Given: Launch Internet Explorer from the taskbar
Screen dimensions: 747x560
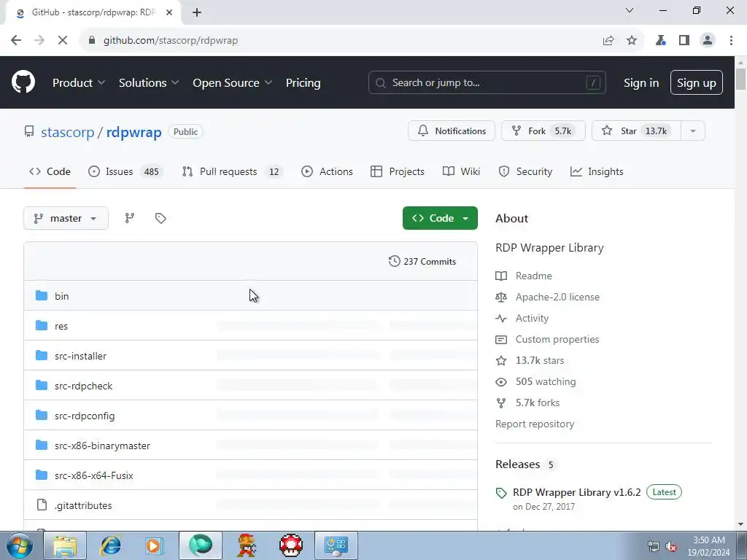Looking at the screenshot, I should pos(110,545).
